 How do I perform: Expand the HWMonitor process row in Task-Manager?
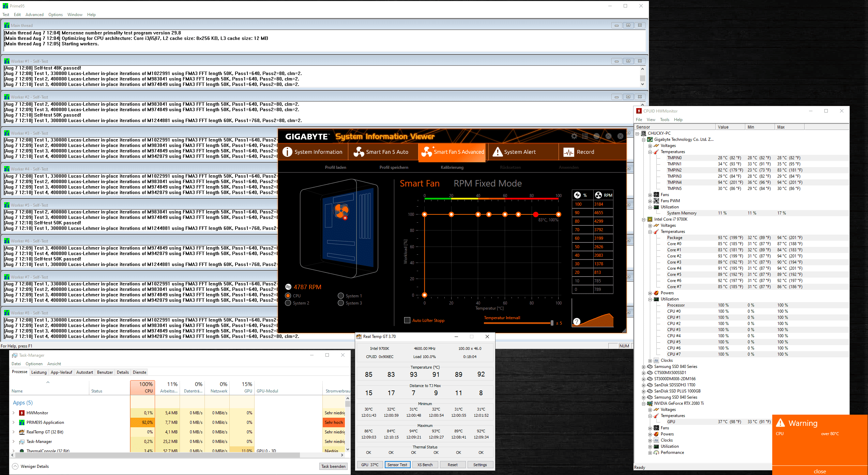point(14,413)
